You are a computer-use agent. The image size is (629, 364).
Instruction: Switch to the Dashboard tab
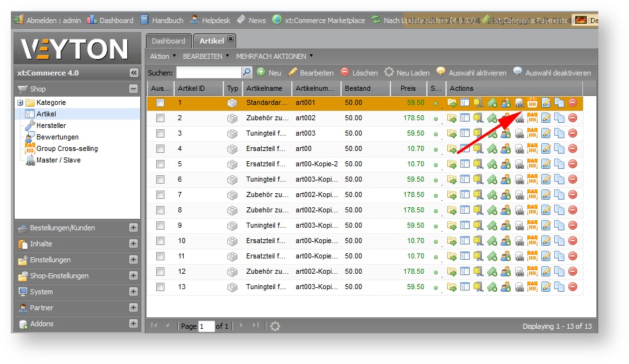[168, 41]
